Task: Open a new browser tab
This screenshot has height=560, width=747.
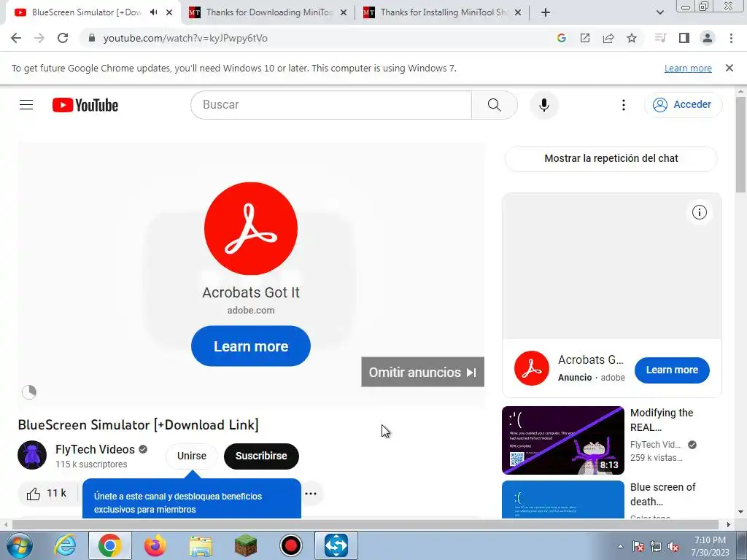Action: coord(546,12)
